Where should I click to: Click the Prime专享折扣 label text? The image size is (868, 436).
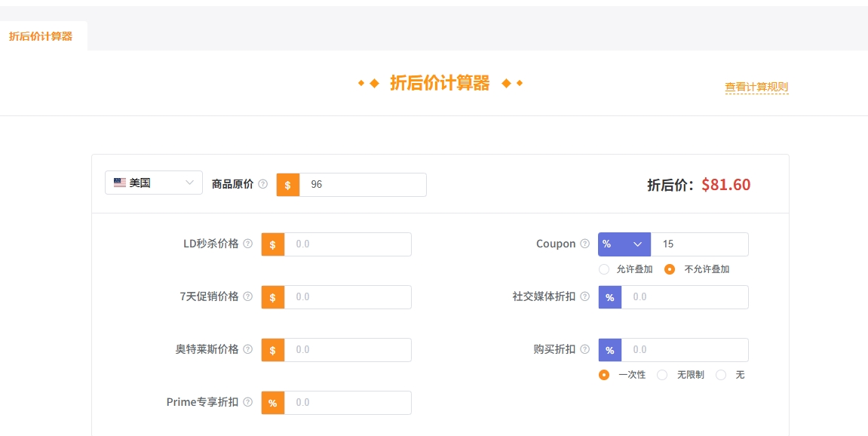pyautogui.click(x=203, y=402)
